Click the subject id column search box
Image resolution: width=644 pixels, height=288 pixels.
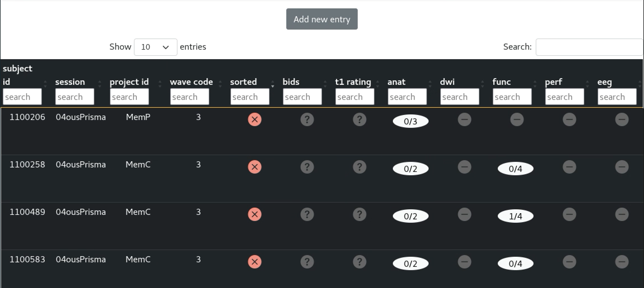tap(22, 97)
